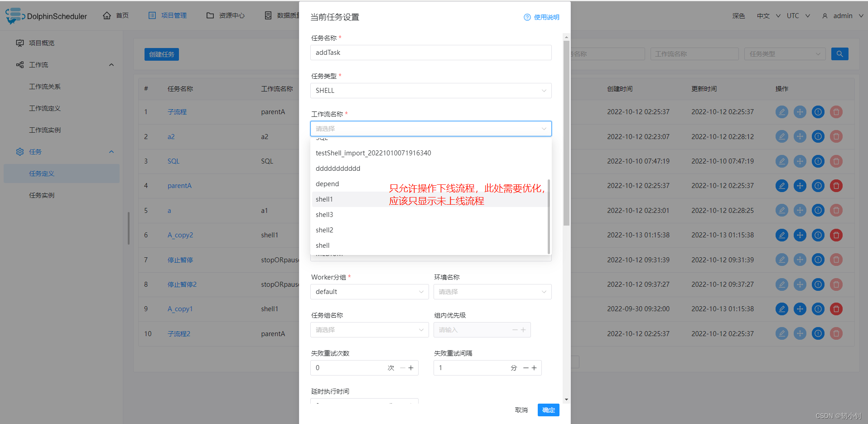Image resolution: width=868 pixels, height=424 pixels.
Task: Click the 工作流名称 请选择 dropdown
Action: click(x=431, y=129)
